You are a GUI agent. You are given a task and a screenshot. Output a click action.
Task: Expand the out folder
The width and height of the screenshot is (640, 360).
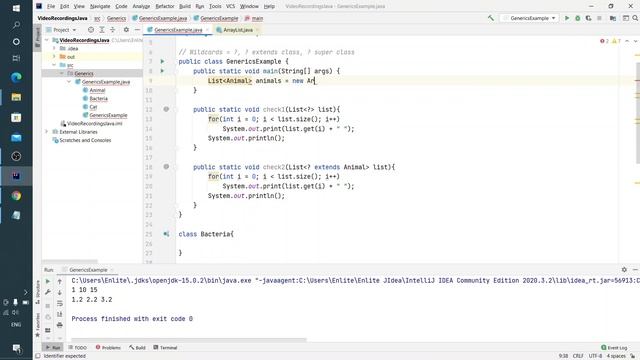click(x=54, y=56)
